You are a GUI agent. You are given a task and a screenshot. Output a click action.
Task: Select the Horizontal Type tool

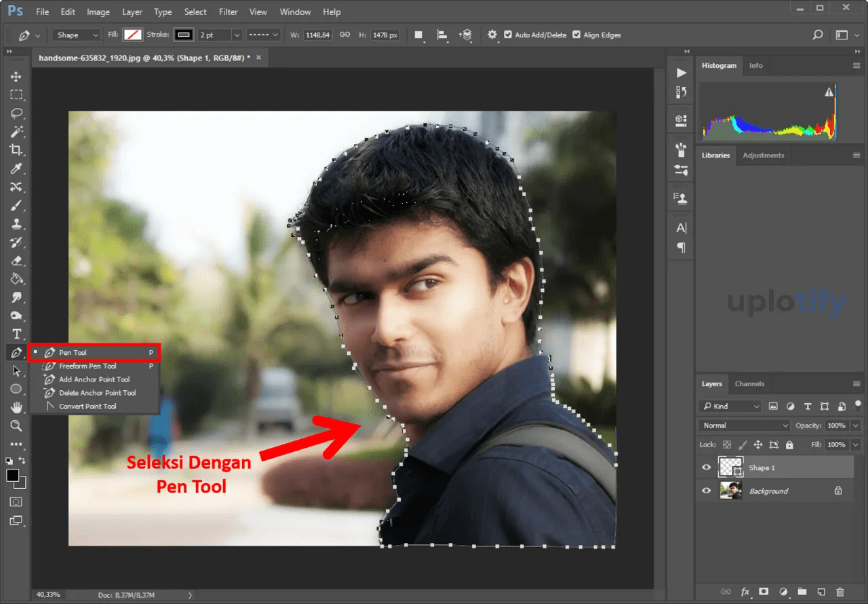click(x=16, y=333)
